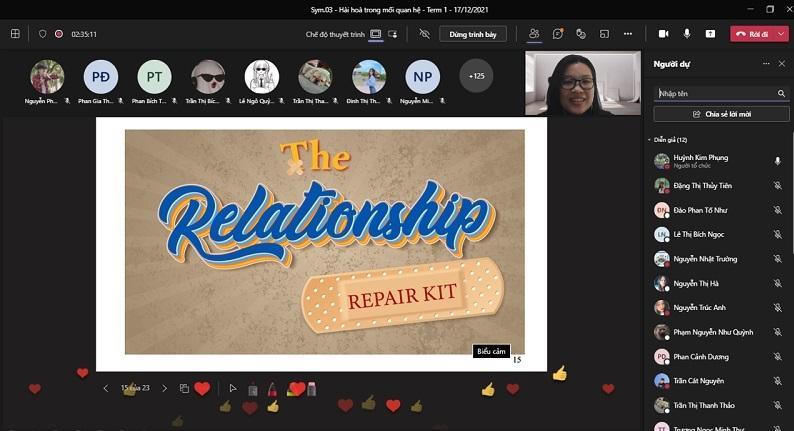Mute the microphone in the meeting toolbar
This screenshot has width=794, height=431.
pyautogui.click(x=687, y=33)
